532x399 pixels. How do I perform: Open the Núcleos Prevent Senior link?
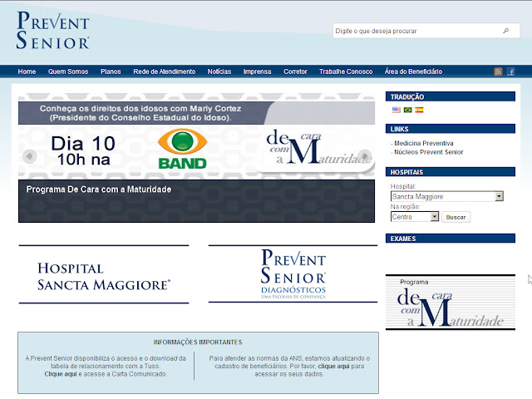pyautogui.click(x=429, y=152)
